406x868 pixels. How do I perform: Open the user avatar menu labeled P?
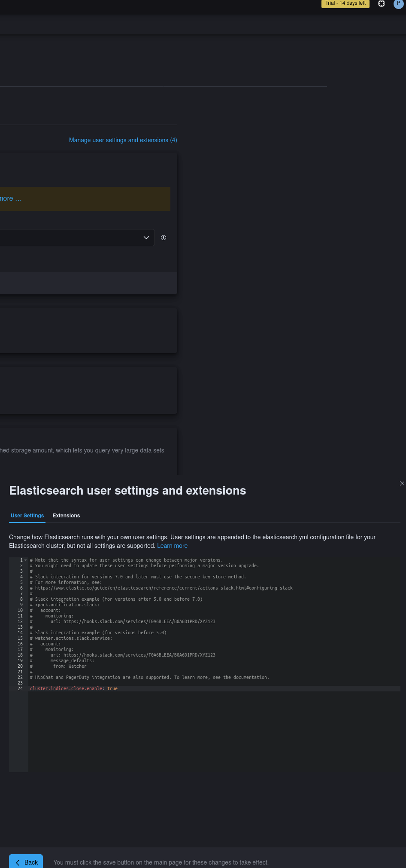398,3
